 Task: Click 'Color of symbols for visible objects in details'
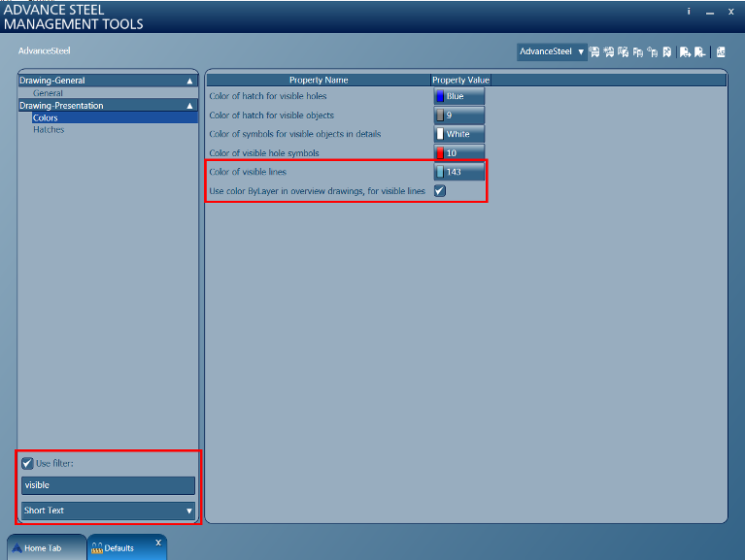point(295,134)
